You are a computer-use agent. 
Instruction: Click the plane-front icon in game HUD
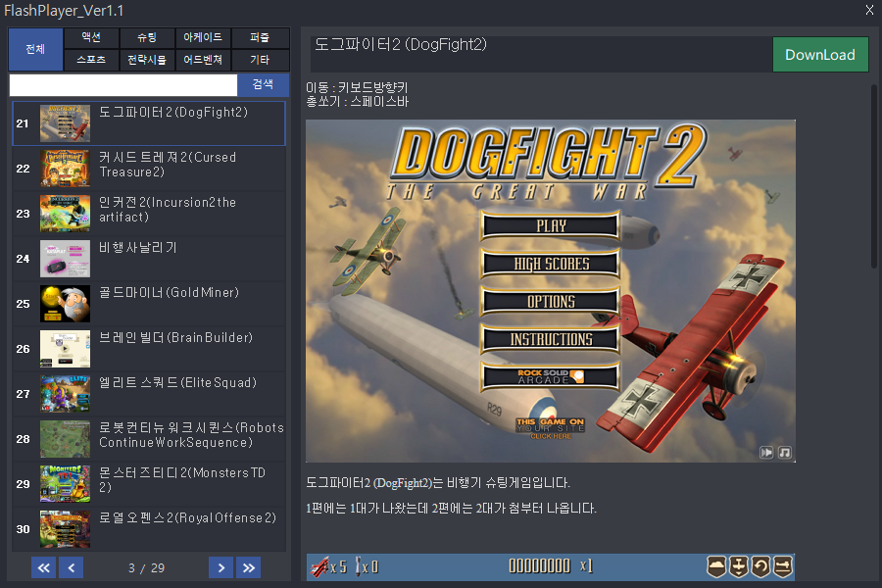tap(739, 566)
